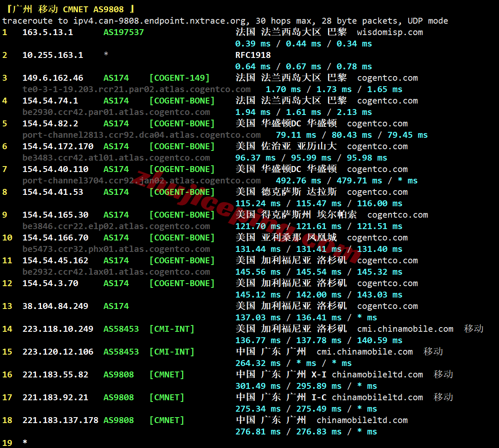This screenshot has height=448, width=499.
Task: Click latency value 276.81 ms on hop 18
Action: 258,432
